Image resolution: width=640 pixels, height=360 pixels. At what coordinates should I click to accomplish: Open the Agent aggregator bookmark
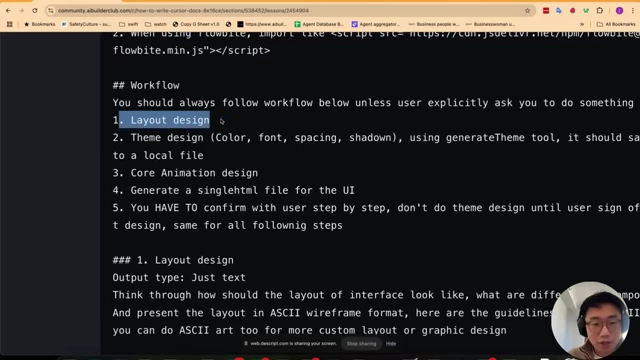[x=376, y=24]
